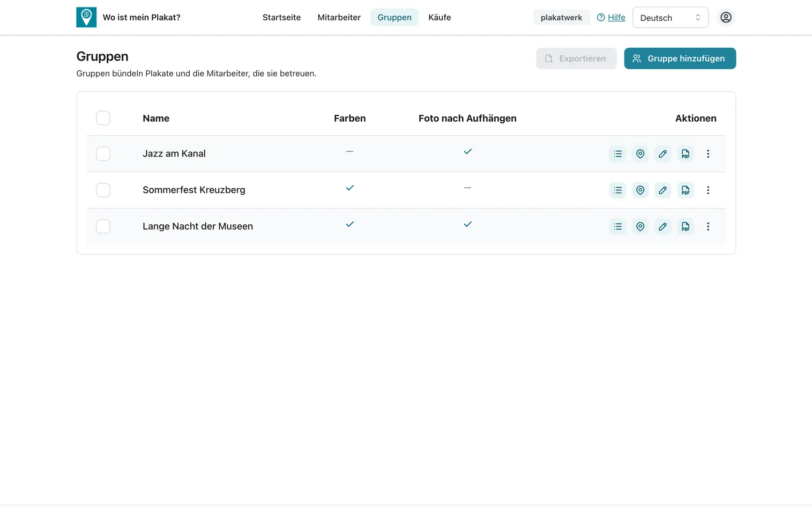The image size is (812, 508).
Task: Show map location for Sommerfest Kreuzberg
Action: click(640, 190)
